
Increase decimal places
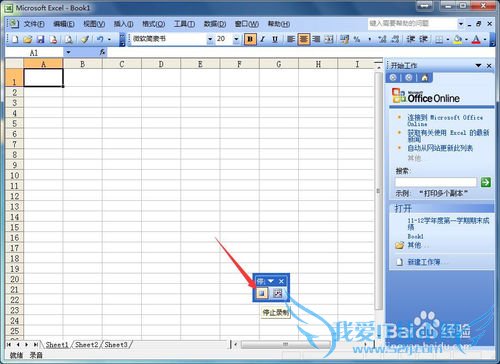[382, 39]
